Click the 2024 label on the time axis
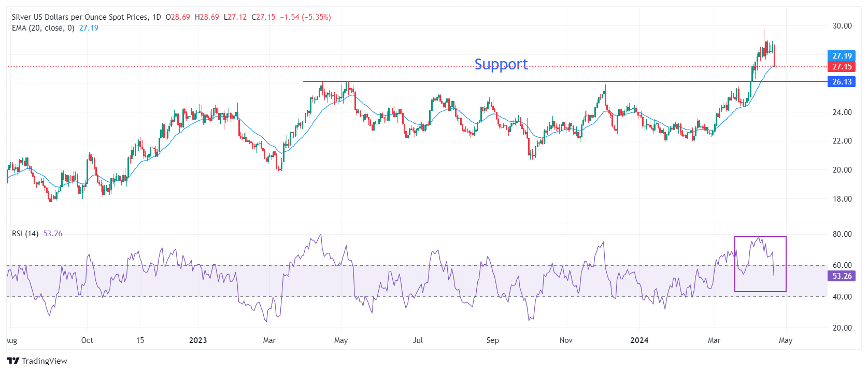The height and width of the screenshot is (372, 868). pyautogui.click(x=639, y=340)
